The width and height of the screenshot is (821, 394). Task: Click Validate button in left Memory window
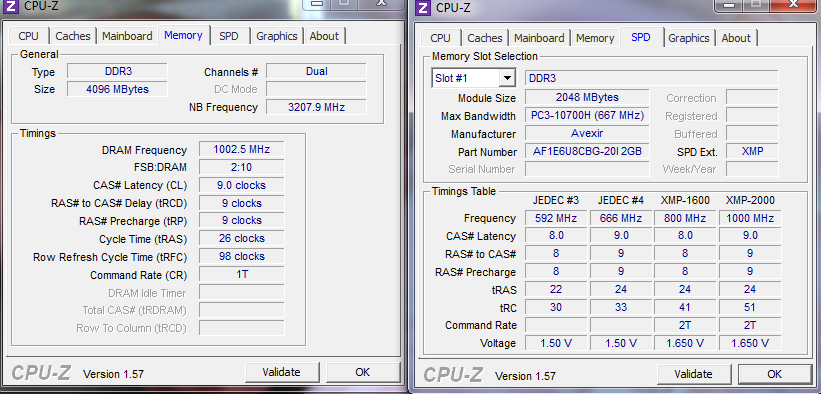281,372
